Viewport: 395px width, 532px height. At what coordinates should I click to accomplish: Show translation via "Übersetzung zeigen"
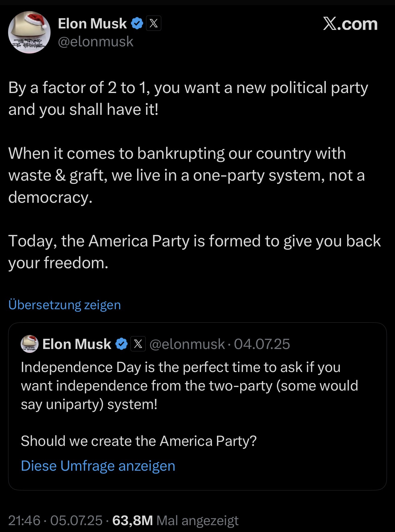point(65,305)
